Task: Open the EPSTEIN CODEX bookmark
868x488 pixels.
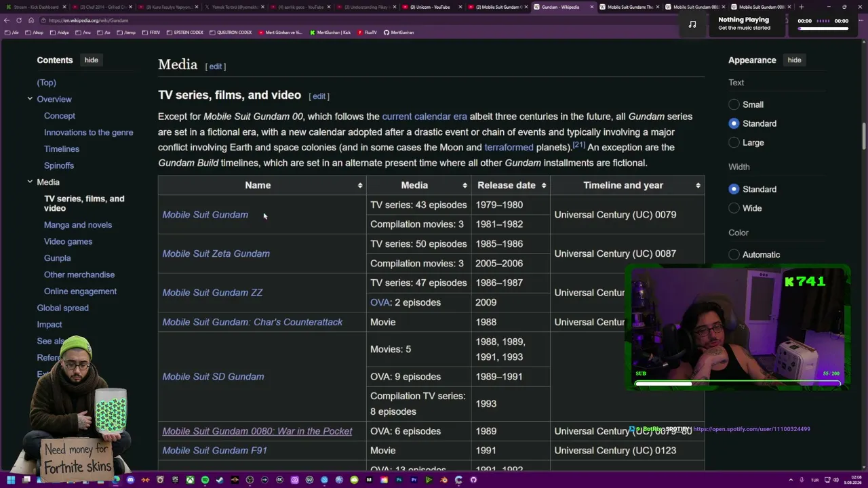Action: click(x=184, y=33)
